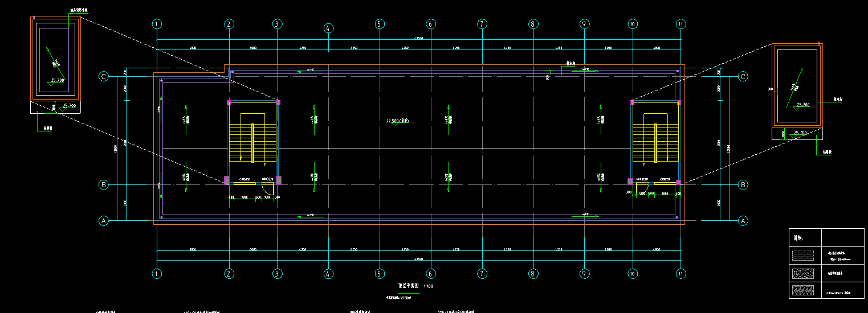Select bottom grid bubble number 7
The width and height of the screenshot is (868, 313).
[482, 274]
